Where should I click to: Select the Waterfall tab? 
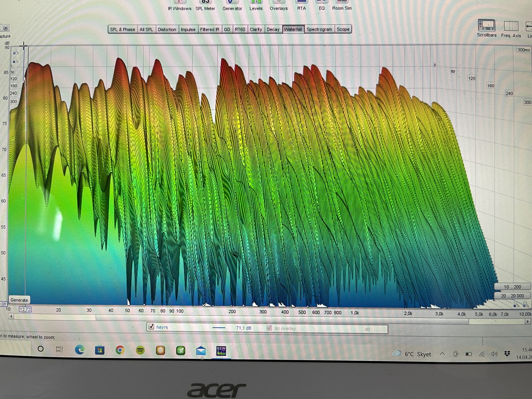(x=293, y=30)
